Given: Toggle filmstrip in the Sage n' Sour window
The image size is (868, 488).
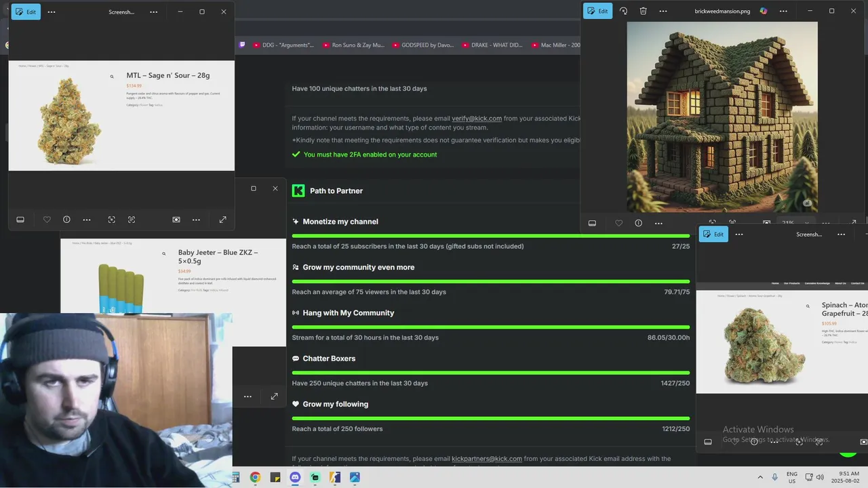Looking at the screenshot, I should [x=20, y=220].
